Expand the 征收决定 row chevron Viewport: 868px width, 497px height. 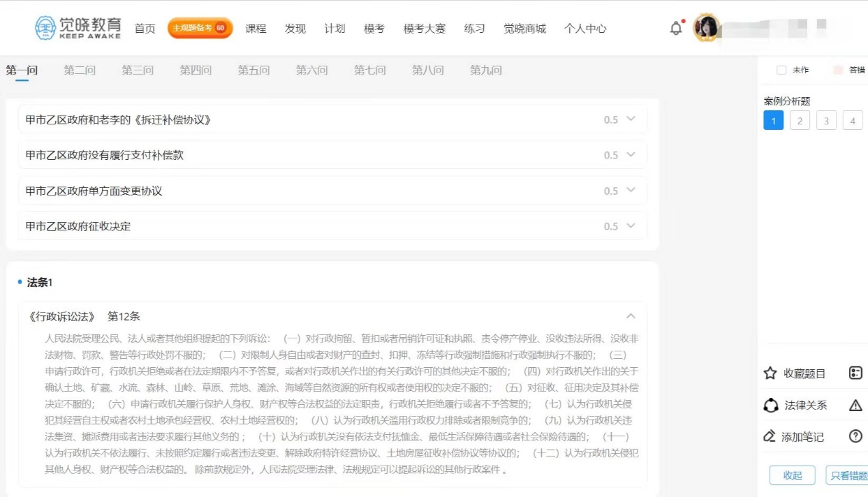[x=631, y=226]
